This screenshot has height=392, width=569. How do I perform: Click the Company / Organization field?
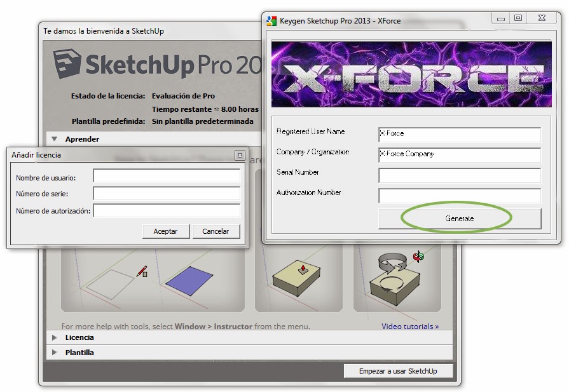tap(460, 154)
